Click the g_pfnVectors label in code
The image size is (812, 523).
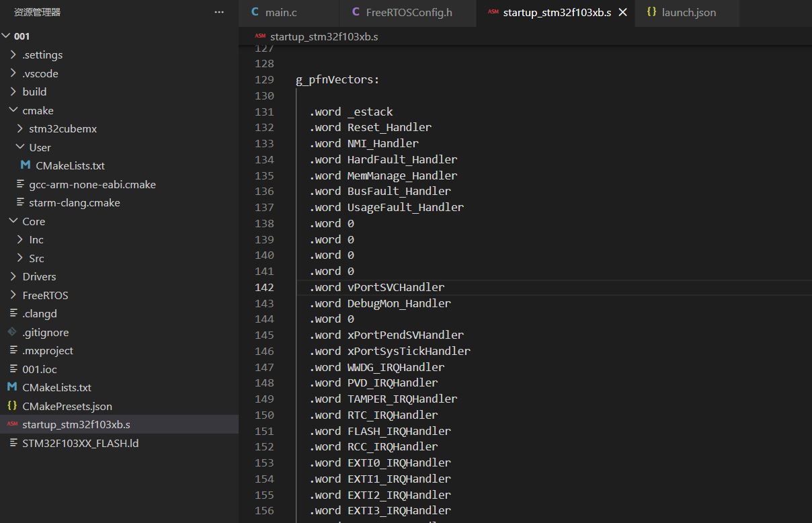337,79
